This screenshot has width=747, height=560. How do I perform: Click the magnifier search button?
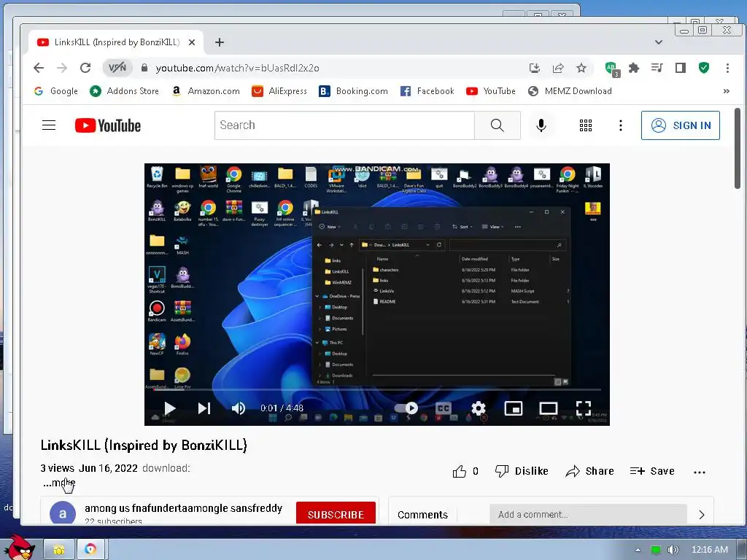pos(497,125)
